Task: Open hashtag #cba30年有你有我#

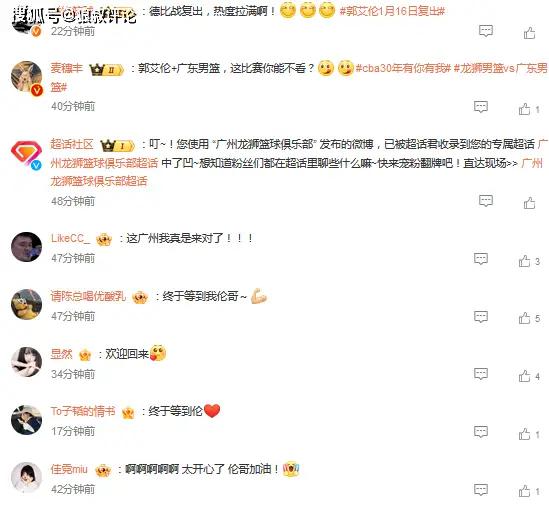Action: 403,68
